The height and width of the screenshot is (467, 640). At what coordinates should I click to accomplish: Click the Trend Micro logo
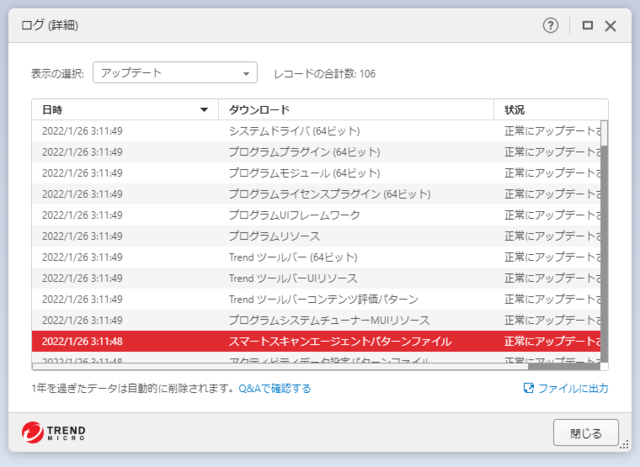click(x=53, y=432)
